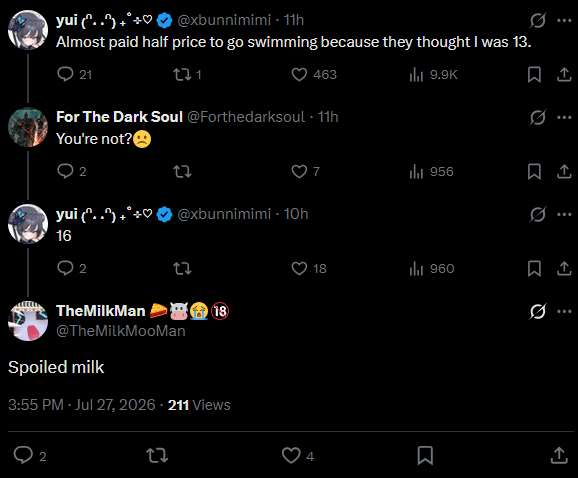Reply to the "Spoiled milk" tweet
This screenshot has width=578, height=478.
tap(23, 455)
